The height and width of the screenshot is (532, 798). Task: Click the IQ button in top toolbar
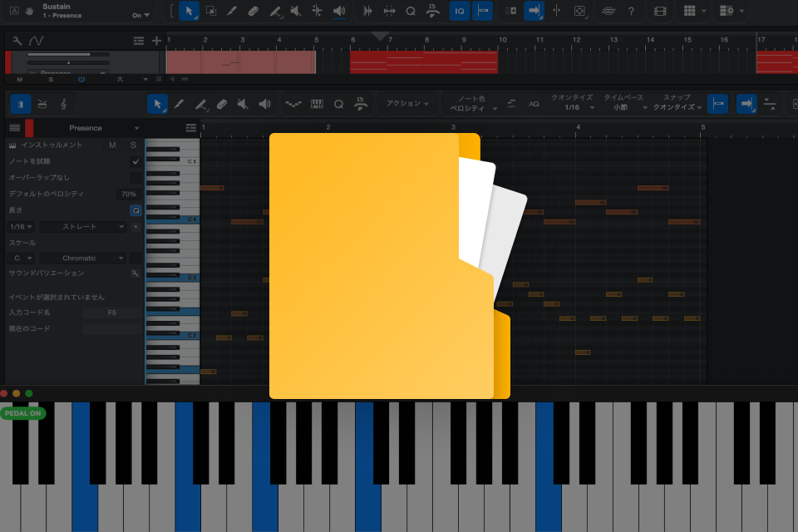point(459,11)
